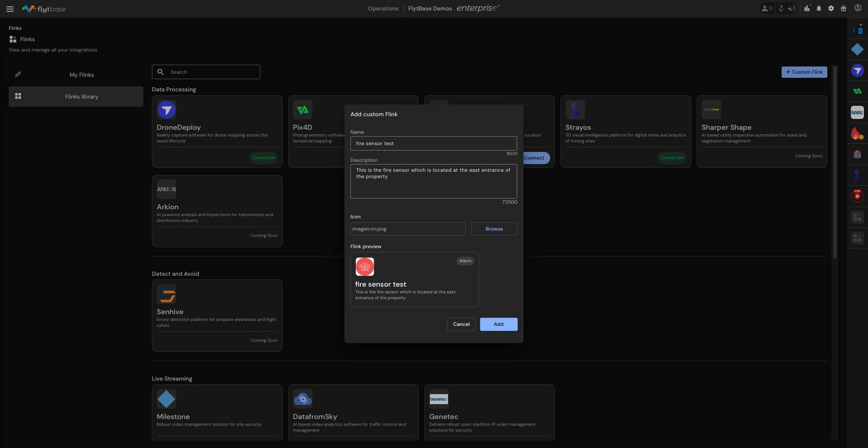This screenshot has height=448, width=868.
Task: Open settings gear in top bar
Action: pos(831,8)
